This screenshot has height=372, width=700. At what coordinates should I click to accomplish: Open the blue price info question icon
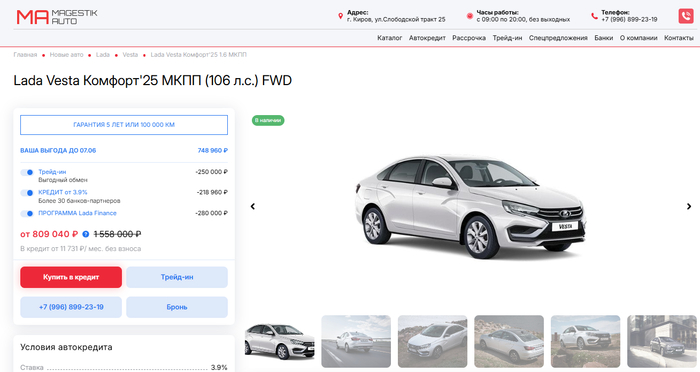point(86,234)
